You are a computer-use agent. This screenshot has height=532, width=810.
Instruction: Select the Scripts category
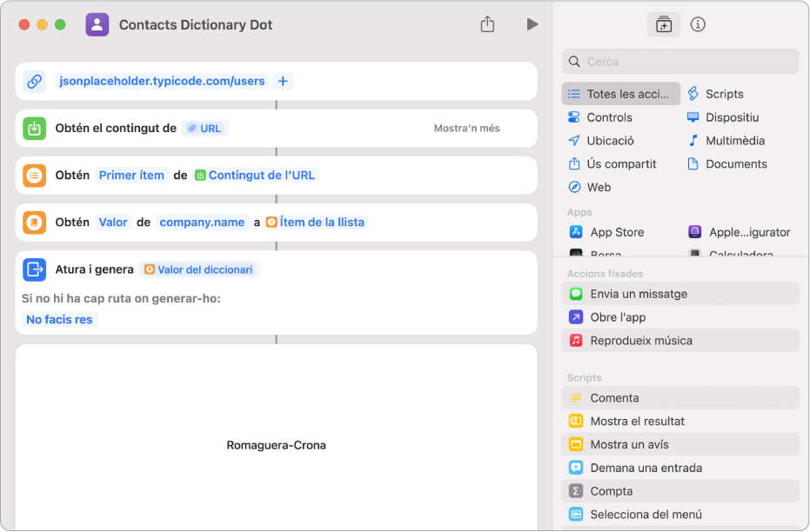coord(715,94)
